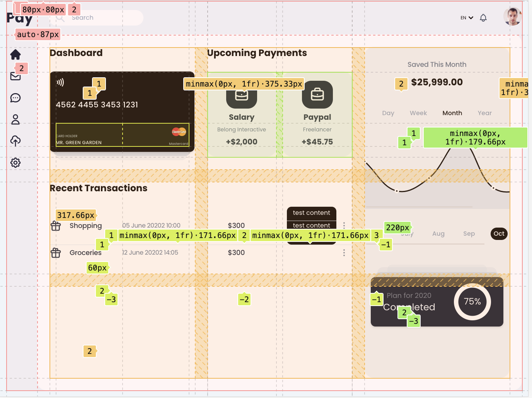This screenshot has width=532, height=398.
Task: Click the cloud upload icon in the sidebar
Action: 15,141
